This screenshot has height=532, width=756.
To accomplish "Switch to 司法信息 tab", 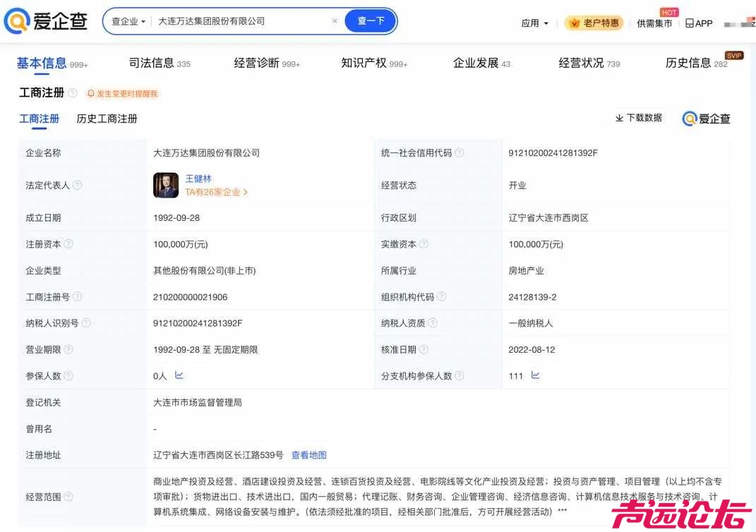I will (x=160, y=63).
